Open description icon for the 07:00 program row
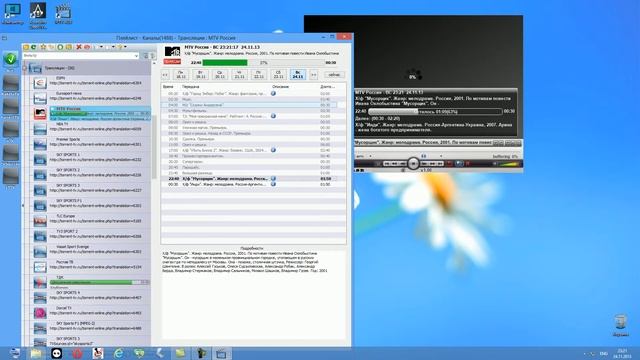Viewport: 640px width, 360px height. click(x=273, y=116)
